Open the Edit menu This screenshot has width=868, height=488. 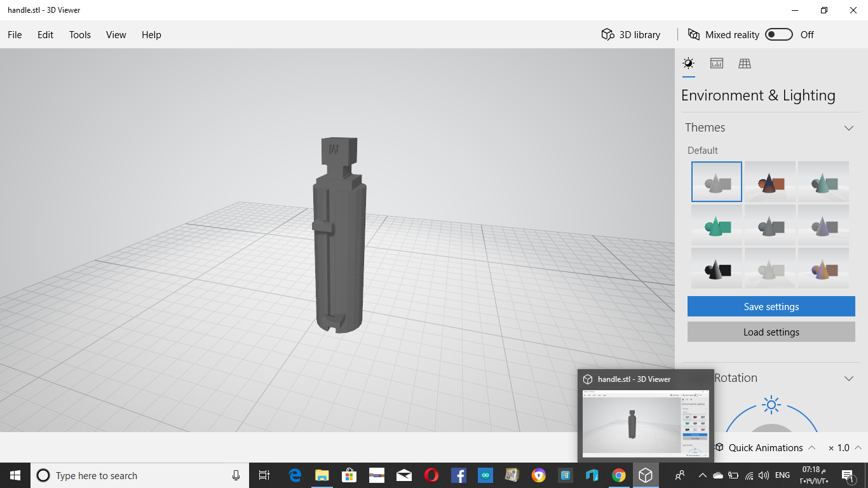tap(45, 34)
